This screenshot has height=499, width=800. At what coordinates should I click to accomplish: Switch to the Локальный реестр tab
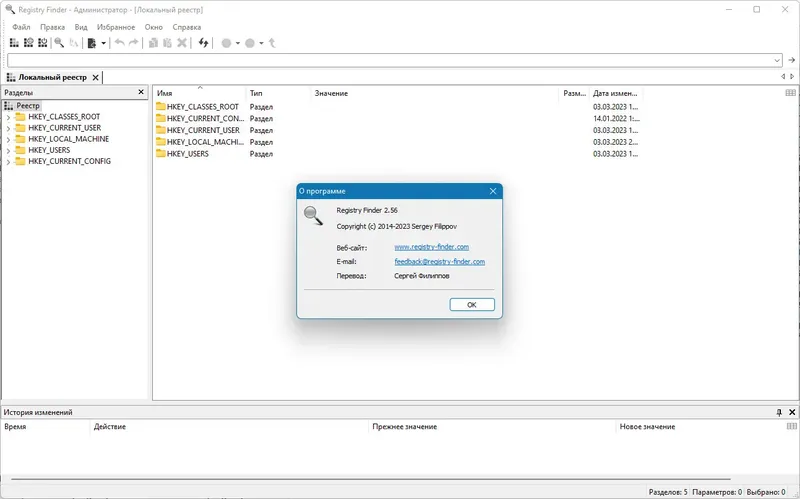(53, 78)
